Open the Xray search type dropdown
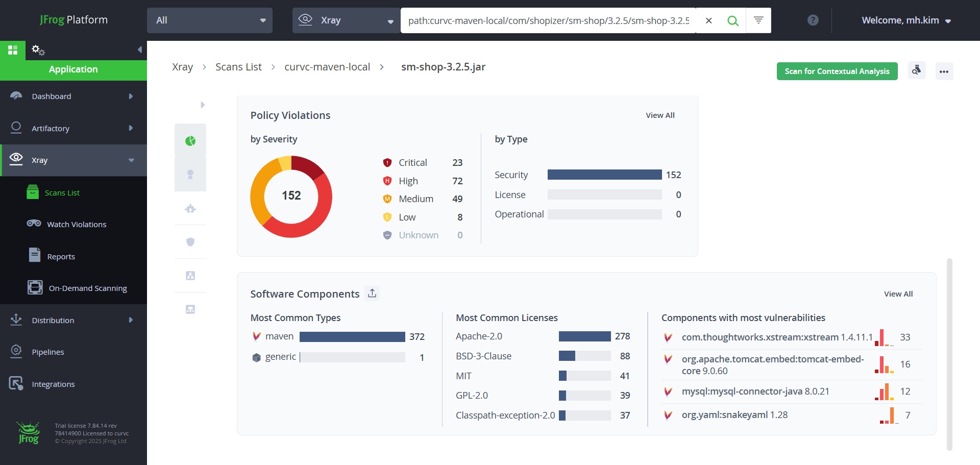The image size is (980, 465). click(347, 20)
